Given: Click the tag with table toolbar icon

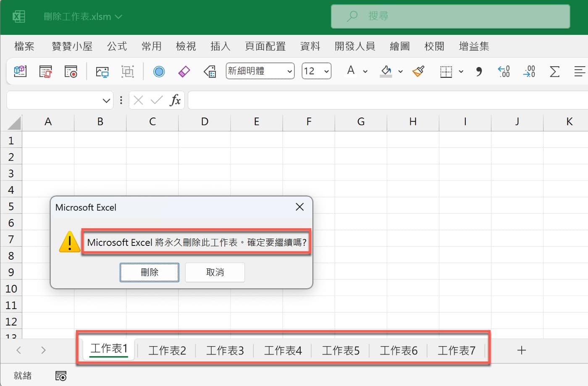Looking at the screenshot, I should tap(210, 72).
